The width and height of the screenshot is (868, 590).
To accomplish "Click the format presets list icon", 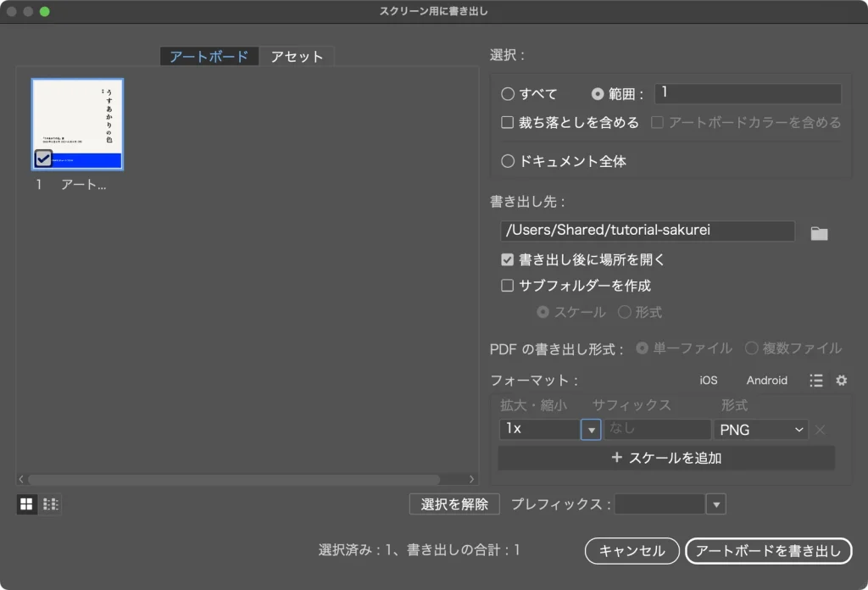I will [x=816, y=381].
